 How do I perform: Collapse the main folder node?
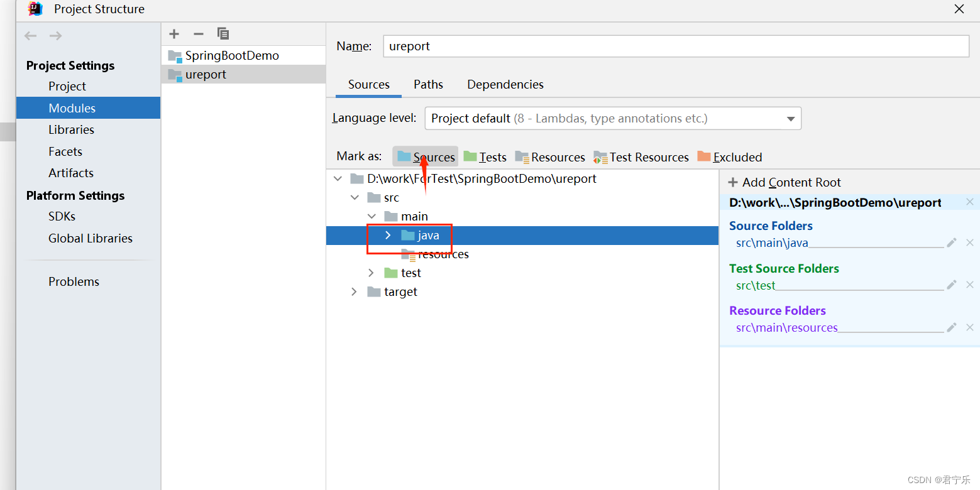(x=372, y=215)
